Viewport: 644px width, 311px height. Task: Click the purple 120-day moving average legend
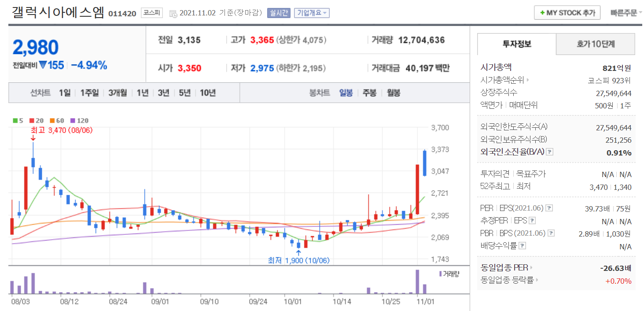tap(79, 120)
